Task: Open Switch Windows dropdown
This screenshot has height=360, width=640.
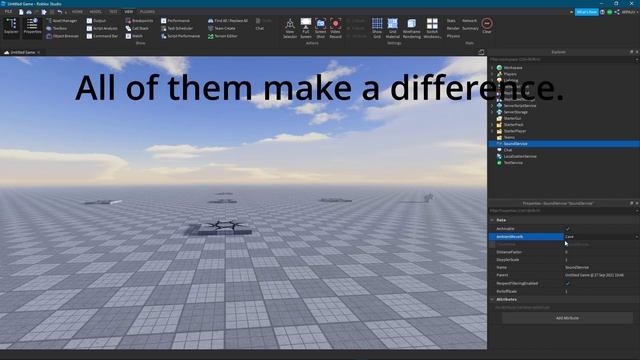Action: point(432,28)
